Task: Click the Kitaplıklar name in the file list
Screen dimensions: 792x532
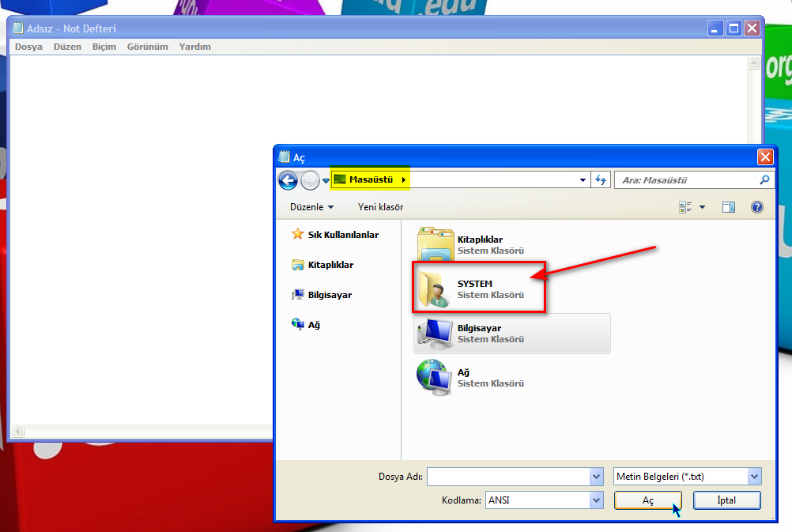Action: [x=480, y=240]
